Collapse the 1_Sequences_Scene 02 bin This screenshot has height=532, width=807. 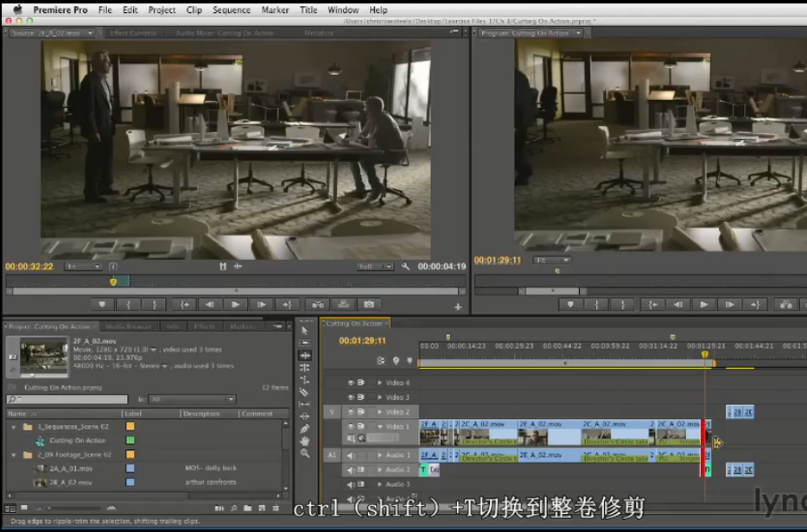coord(14,427)
